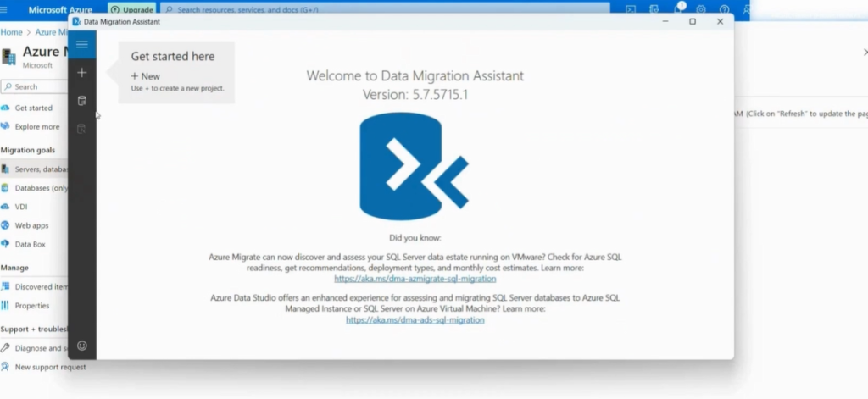Open Azure help question mark icon
Image resolution: width=868 pixels, height=399 pixels.
point(724,10)
